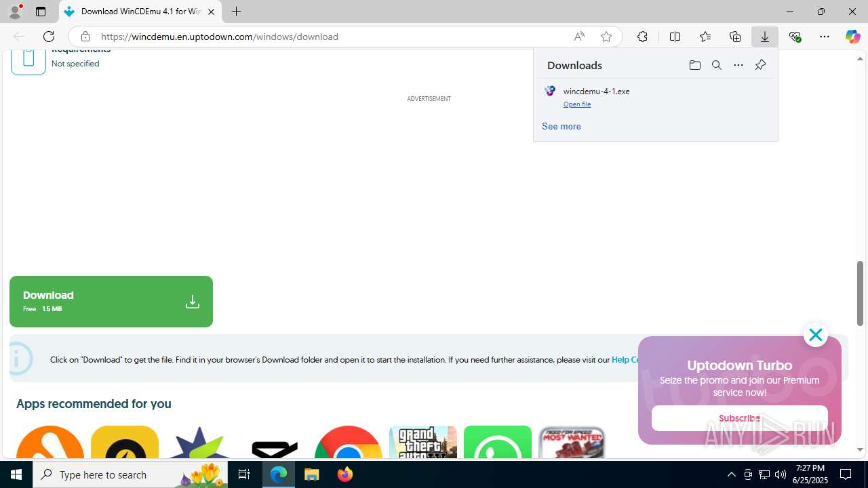Open the Windows Start menu
The image size is (868, 488).
pos(16,474)
